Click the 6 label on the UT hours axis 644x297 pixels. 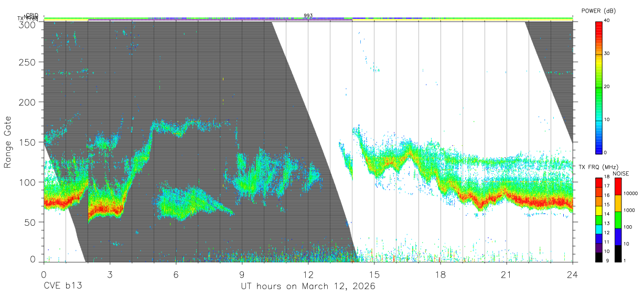[x=176, y=274]
